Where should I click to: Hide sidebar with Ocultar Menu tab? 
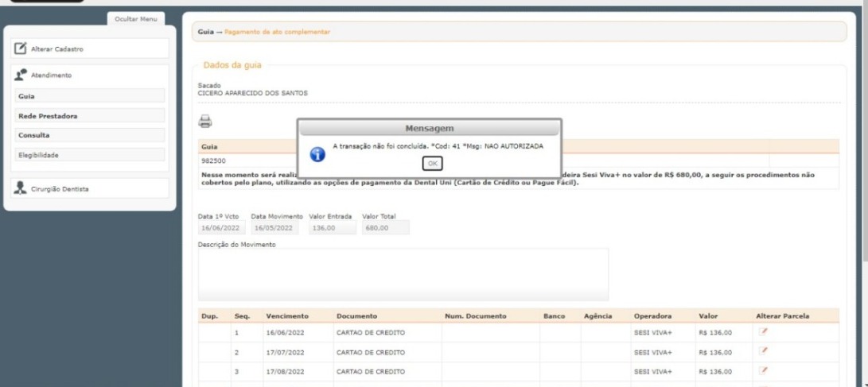point(135,19)
